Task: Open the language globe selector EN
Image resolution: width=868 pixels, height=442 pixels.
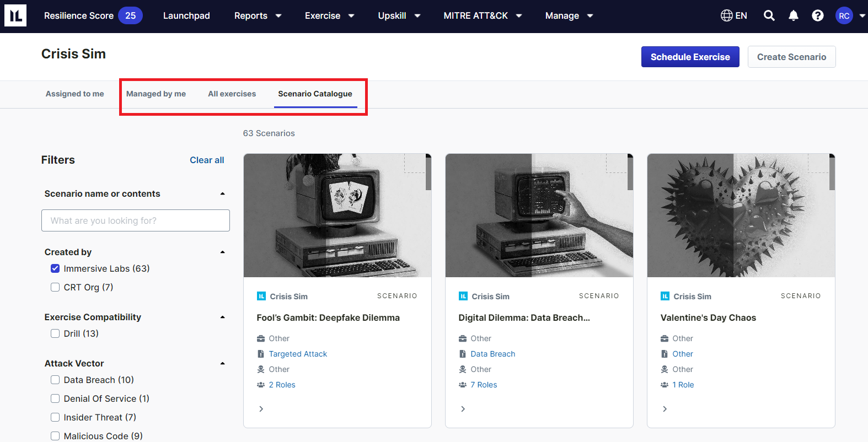Action: pyautogui.click(x=733, y=15)
